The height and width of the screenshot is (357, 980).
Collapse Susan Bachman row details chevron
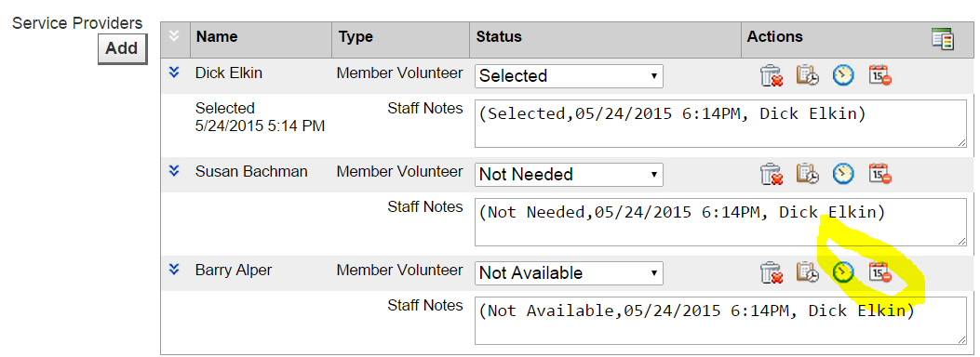pos(174,170)
